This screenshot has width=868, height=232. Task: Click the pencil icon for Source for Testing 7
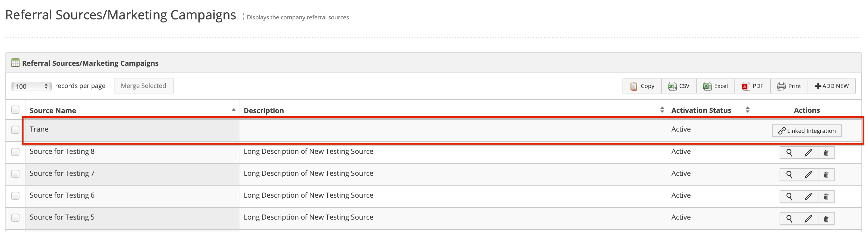coord(808,174)
